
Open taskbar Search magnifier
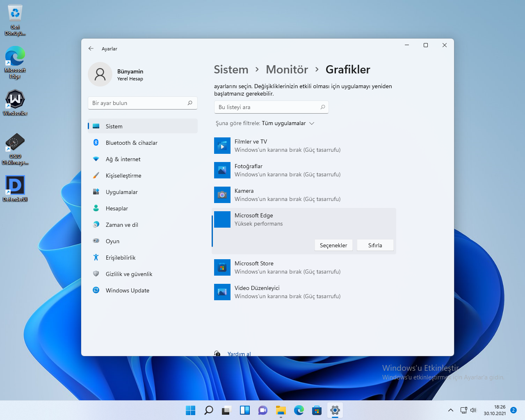pos(209,410)
